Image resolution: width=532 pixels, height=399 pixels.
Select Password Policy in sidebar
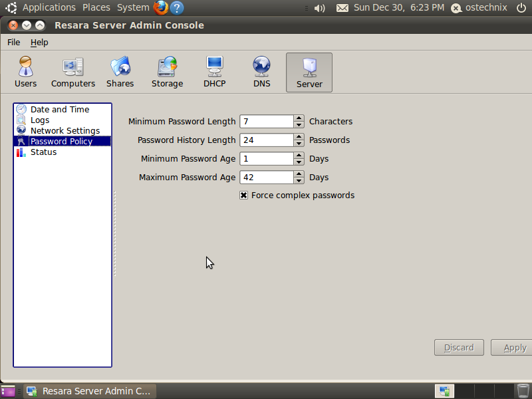pos(63,141)
